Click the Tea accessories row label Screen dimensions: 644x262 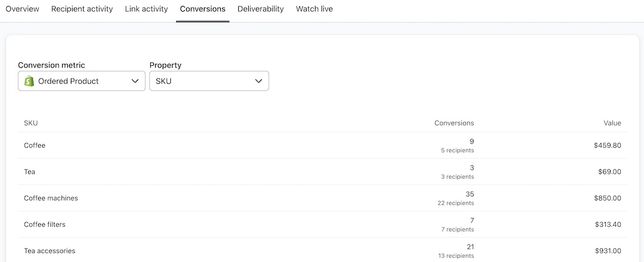[50, 251]
